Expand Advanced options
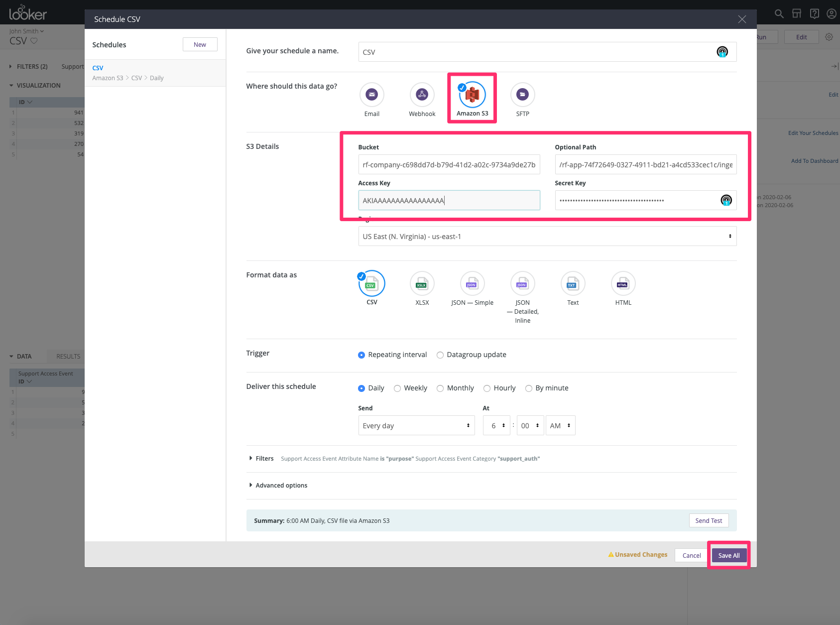The width and height of the screenshot is (840, 625). point(278,485)
